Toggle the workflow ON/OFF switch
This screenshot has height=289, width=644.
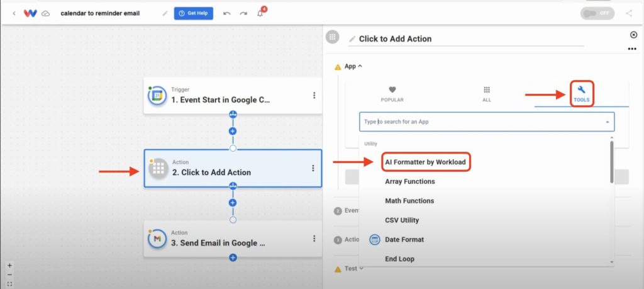[x=597, y=13]
